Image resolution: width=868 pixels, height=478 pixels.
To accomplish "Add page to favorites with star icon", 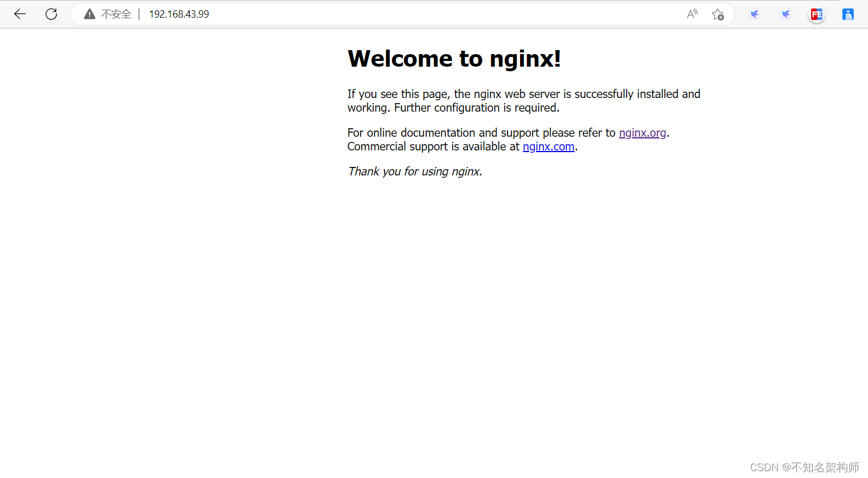I will tap(718, 14).
